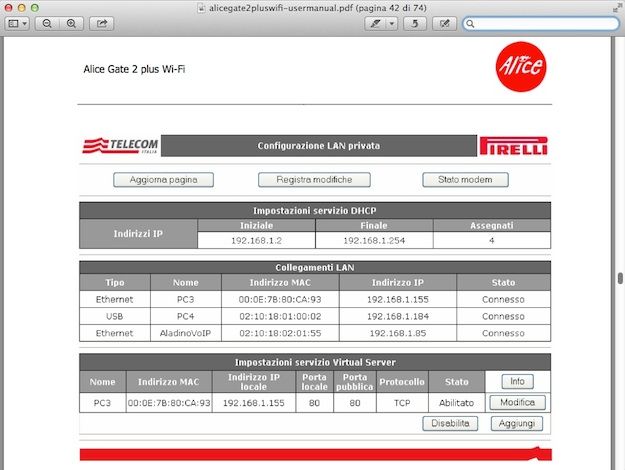Show the markup edit toolbar
This screenshot has width=625, height=470.
tap(444, 24)
